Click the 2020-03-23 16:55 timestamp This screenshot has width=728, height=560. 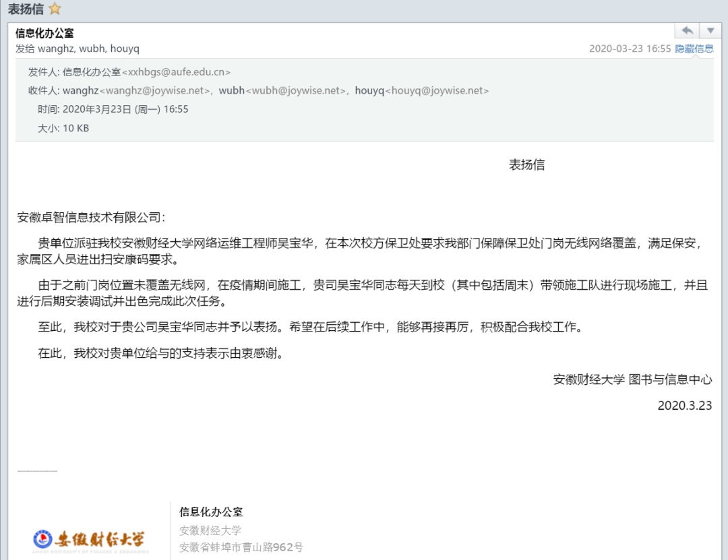pos(630,49)
